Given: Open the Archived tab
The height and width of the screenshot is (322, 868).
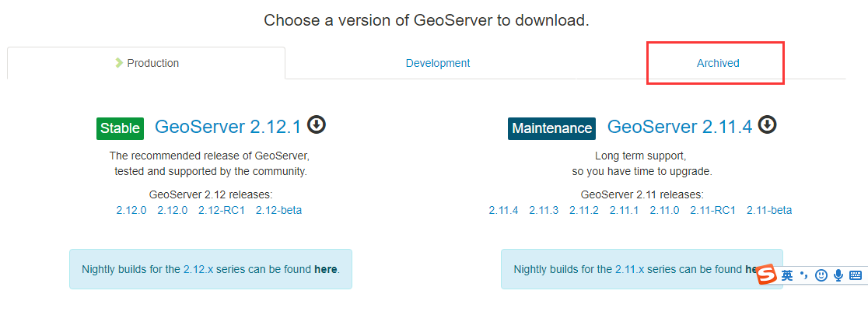Looking at the screenshot, I should pyautogui.click(x=718, y=63).
